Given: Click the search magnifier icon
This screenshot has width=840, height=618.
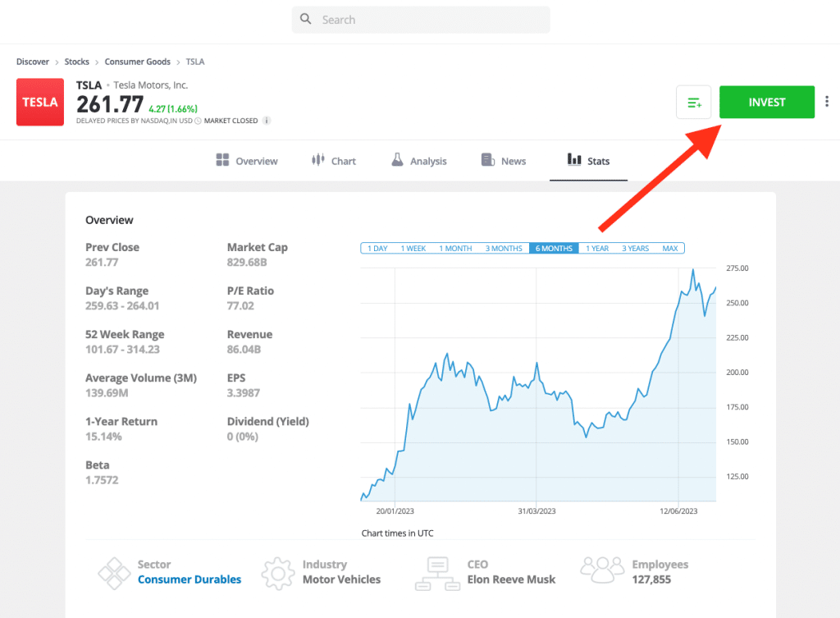Looking at the screenshot, I should [307, 19].
